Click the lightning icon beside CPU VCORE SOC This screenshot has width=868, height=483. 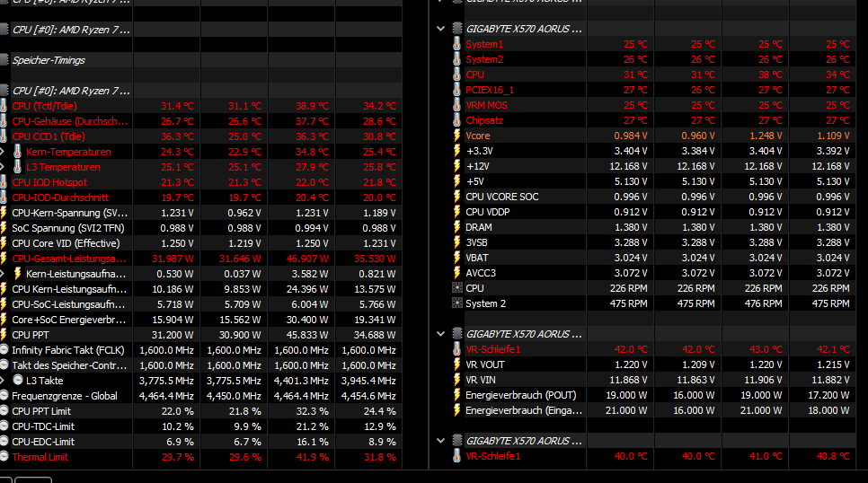pyautogui.click(x=456, y=197)
